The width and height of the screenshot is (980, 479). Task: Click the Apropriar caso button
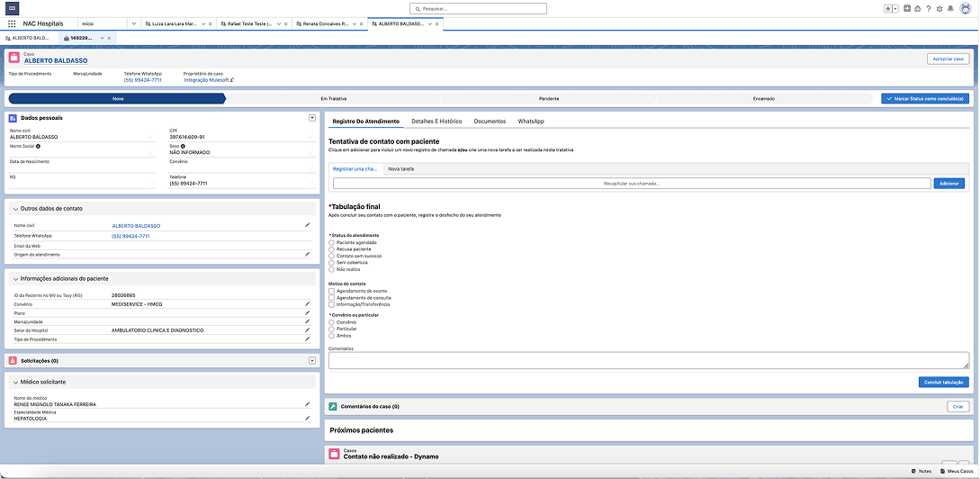(948, 59)
